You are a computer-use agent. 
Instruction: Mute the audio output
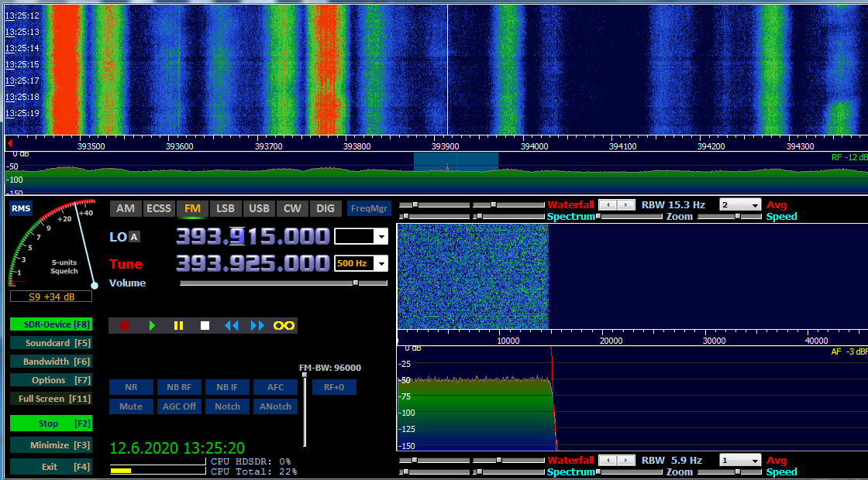[131, 406]
